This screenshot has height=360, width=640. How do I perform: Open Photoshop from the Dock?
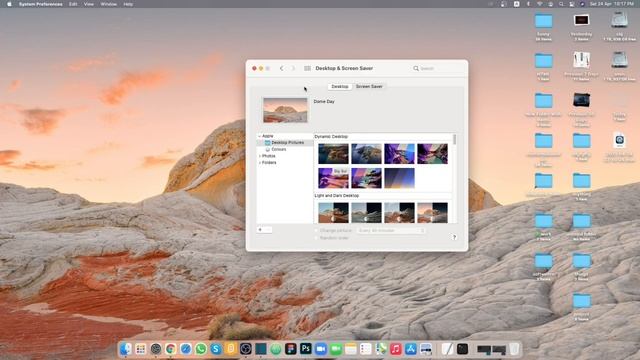tap(306, 349)
